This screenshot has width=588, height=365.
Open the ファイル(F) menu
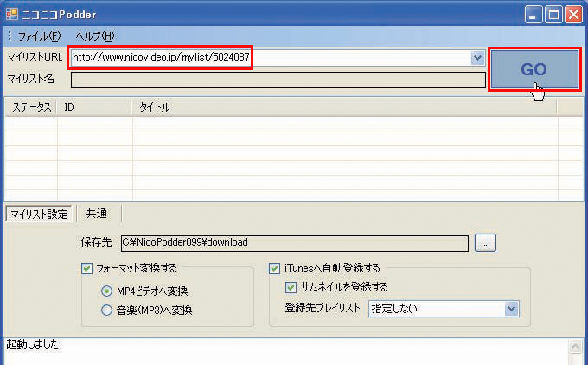[39, 36]
